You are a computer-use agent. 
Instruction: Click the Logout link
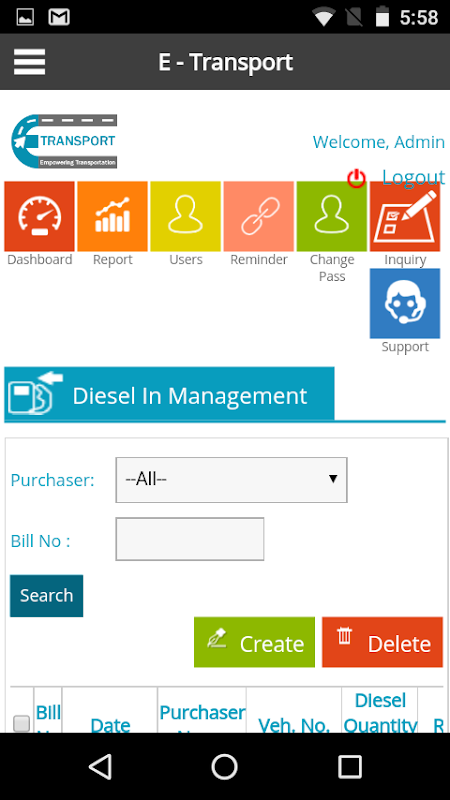tap(413, 177)
